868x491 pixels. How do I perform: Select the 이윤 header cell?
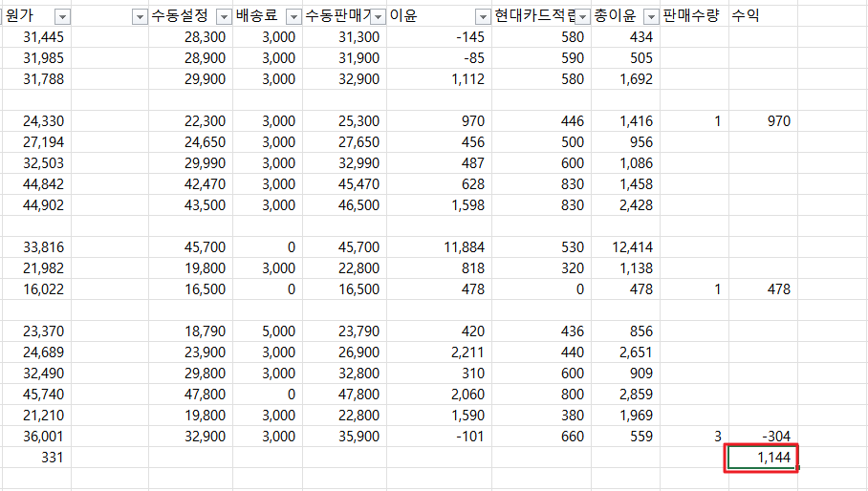[439, 16]
